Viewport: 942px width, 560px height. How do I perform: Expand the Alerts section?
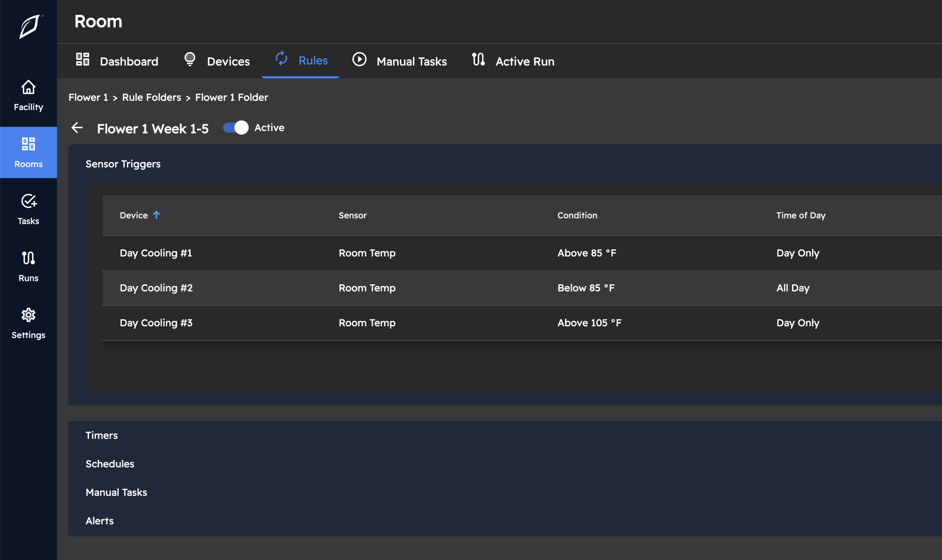tap(99, 521)
